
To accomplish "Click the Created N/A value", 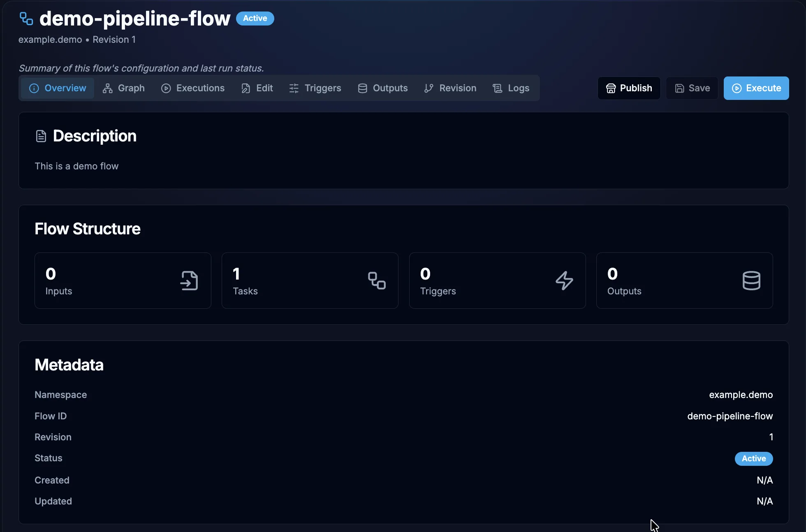I will click(765, 481).
